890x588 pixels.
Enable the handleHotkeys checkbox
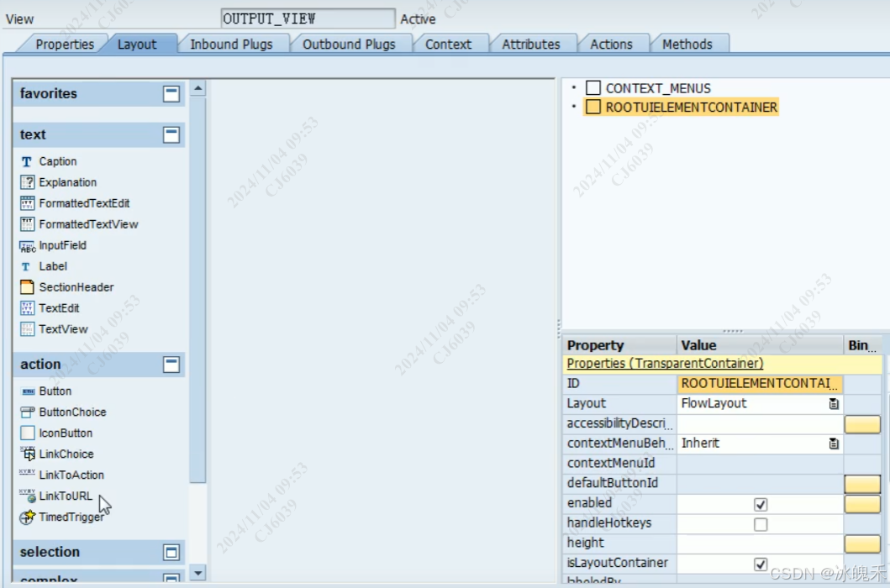point(761,522)
